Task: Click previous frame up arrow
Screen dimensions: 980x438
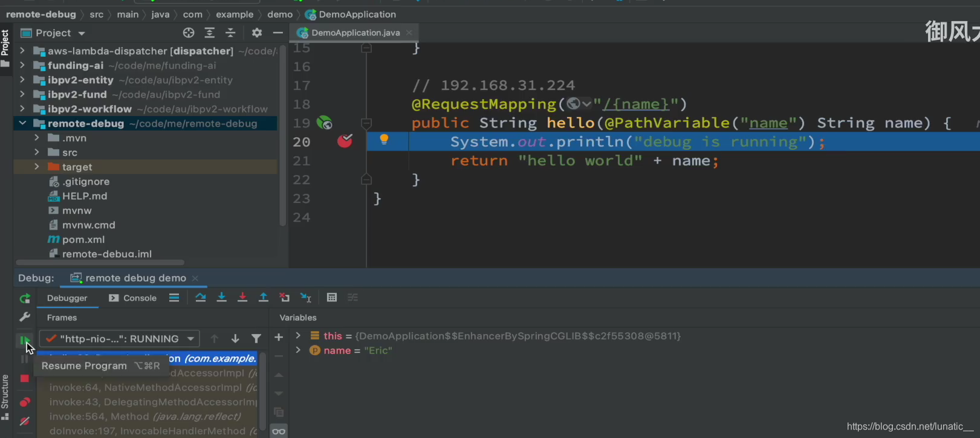Action: [214, 339]
